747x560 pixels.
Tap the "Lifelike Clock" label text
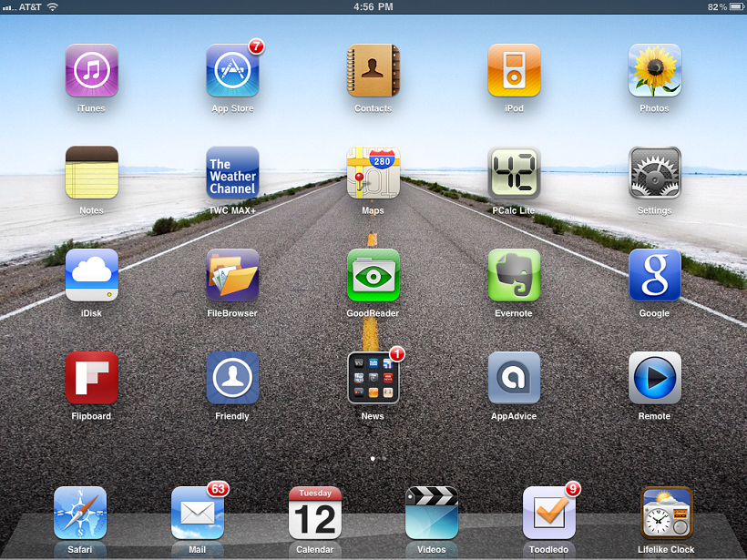666,549
